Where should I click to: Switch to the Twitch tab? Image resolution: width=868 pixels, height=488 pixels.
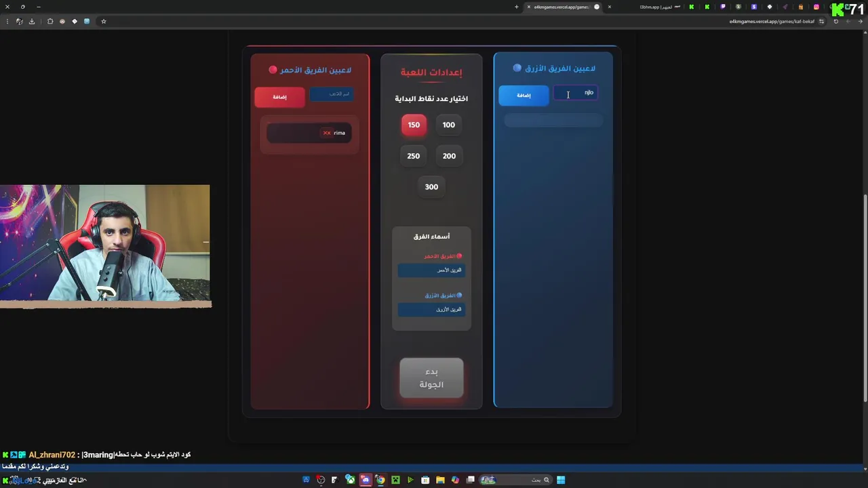coord(723,7)
